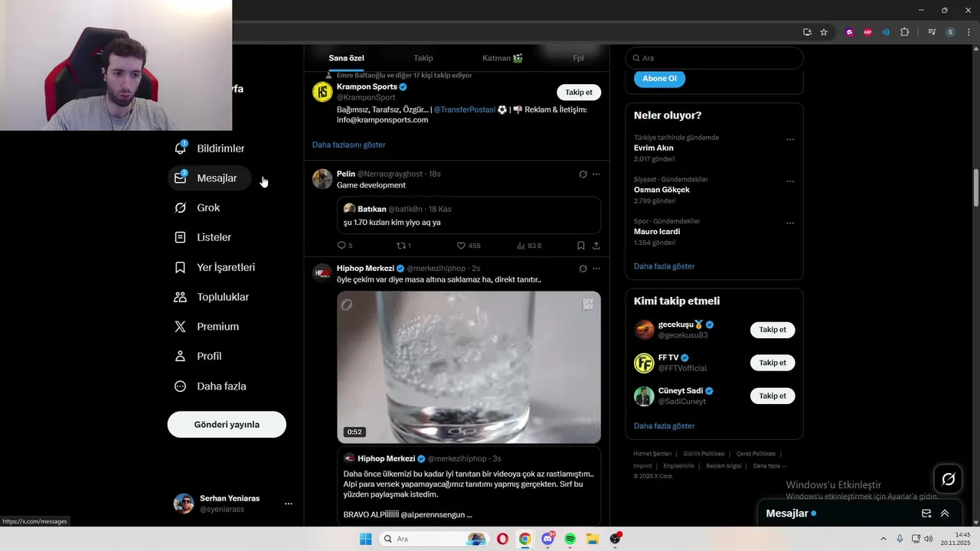Click the Ara search field on X
980x551 pixels.
(x=714, y=58)
